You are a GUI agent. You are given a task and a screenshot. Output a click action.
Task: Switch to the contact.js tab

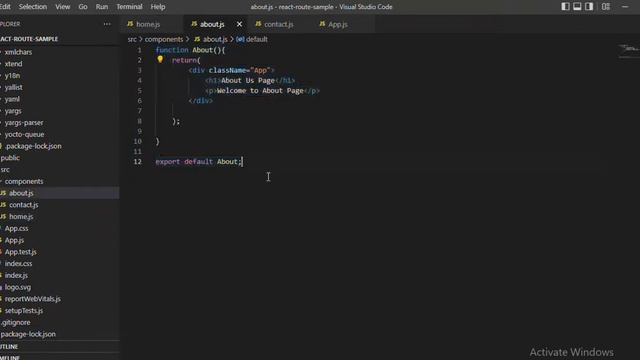coord(278,24)
